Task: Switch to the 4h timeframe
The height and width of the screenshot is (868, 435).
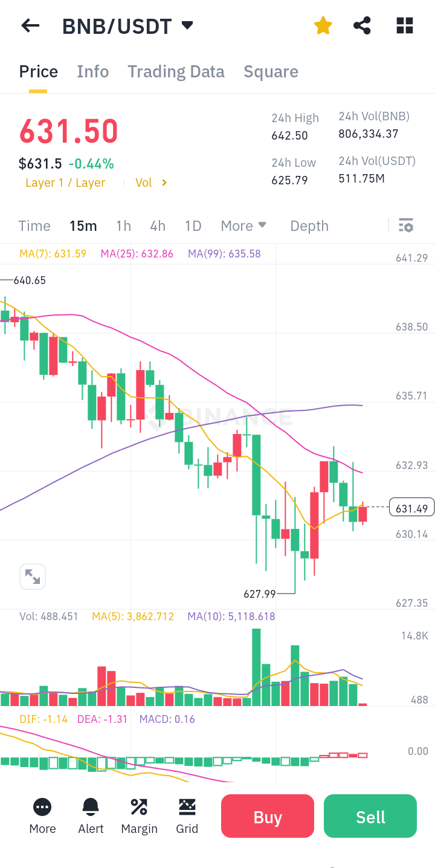Action: pos(158,225)
